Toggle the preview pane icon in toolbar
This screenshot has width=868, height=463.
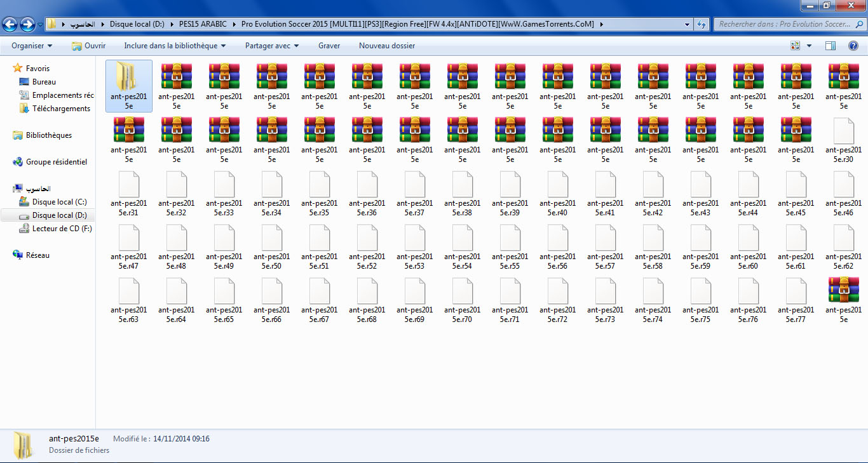click(831, 46)
